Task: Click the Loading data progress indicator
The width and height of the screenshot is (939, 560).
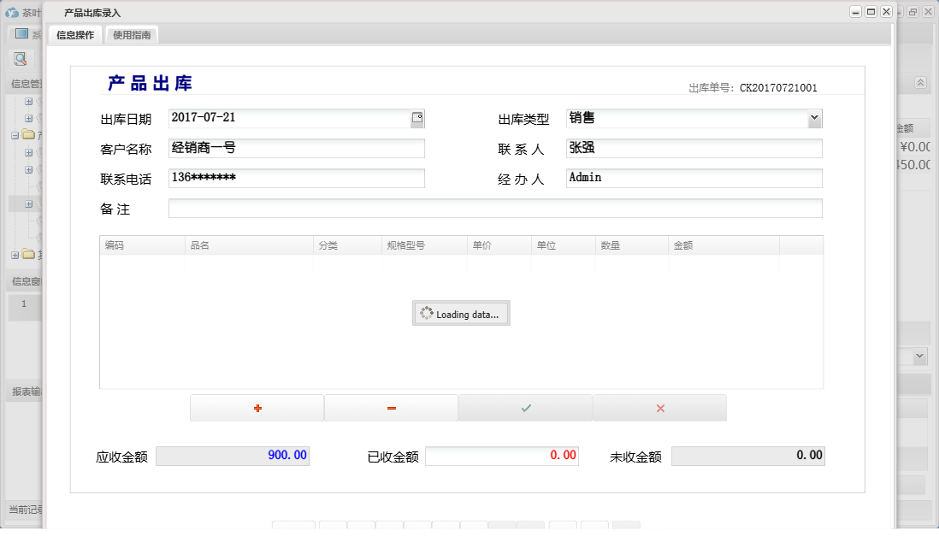Action: pos(461,313)
